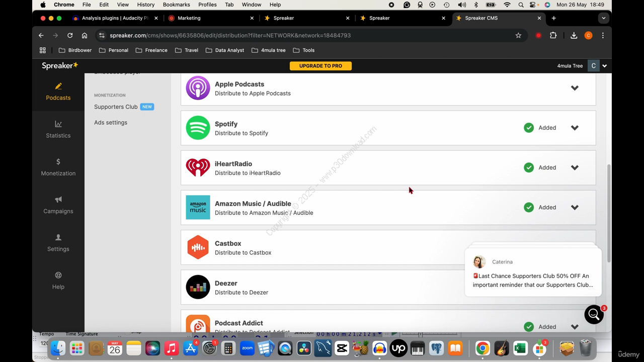Open Spotlight search in menu bar
The height and width of the screenshot is (362, 644).
pos(521,5)
